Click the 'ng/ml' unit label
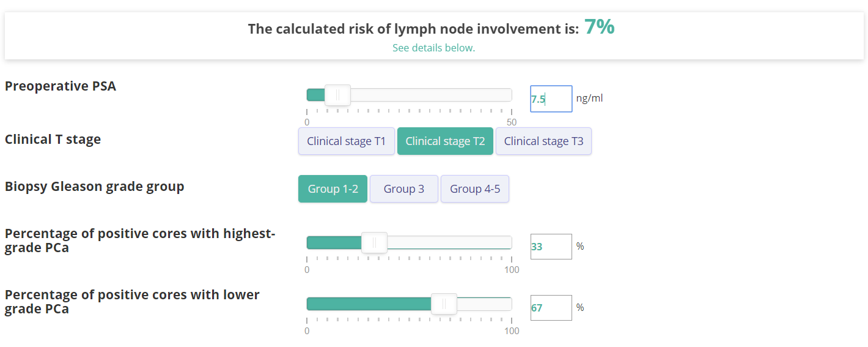Viewport: 868px width, 347px height. (589, 99)
